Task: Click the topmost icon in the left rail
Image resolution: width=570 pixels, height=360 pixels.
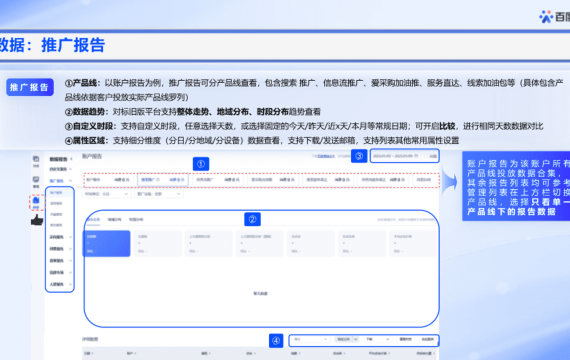Action: coord(36,159)
